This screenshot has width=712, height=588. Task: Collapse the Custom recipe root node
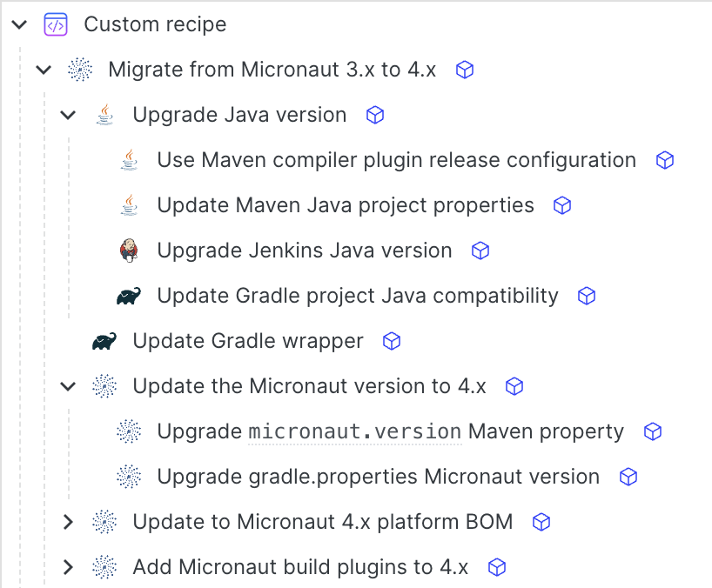[x=19, y=24]
